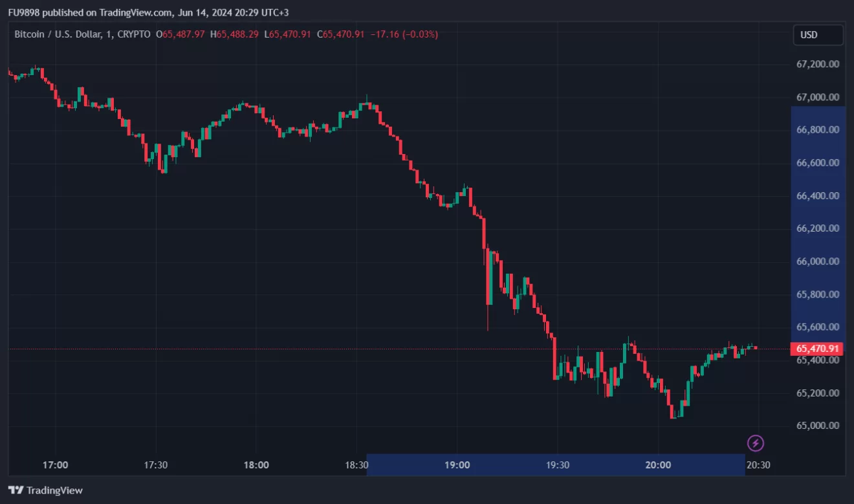Open the USD currency dropdown
Image resolution: width=854 pixels, height=504 pixels.
pyautogui.click(x=818, y=35)
